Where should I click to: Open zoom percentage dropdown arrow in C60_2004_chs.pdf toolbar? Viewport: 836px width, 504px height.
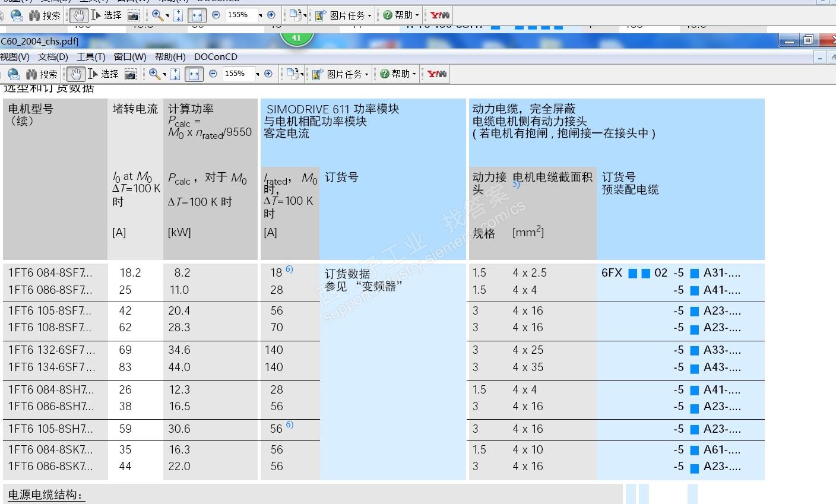pos(257,74)
